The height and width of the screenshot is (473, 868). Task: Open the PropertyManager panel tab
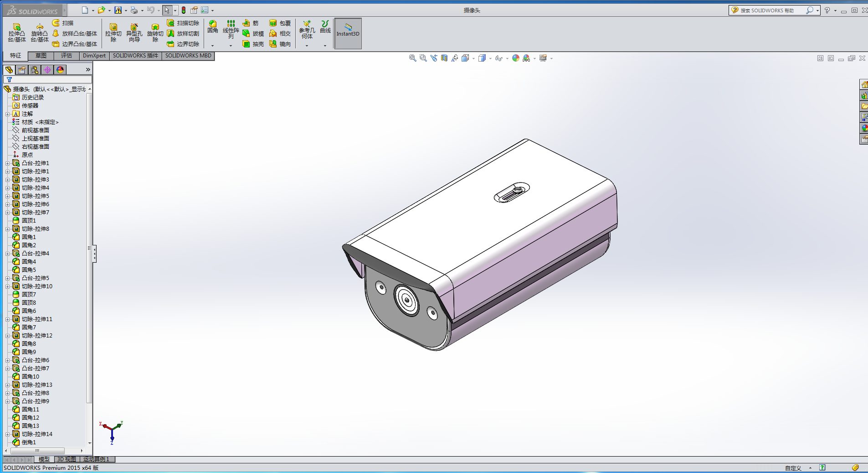[22, 70]
